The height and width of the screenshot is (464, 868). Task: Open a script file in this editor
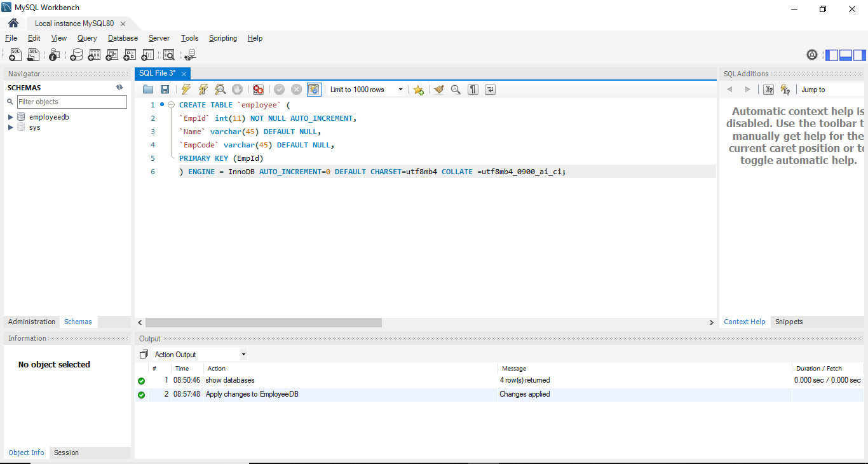pyautogui.click(x=148, y=90)
